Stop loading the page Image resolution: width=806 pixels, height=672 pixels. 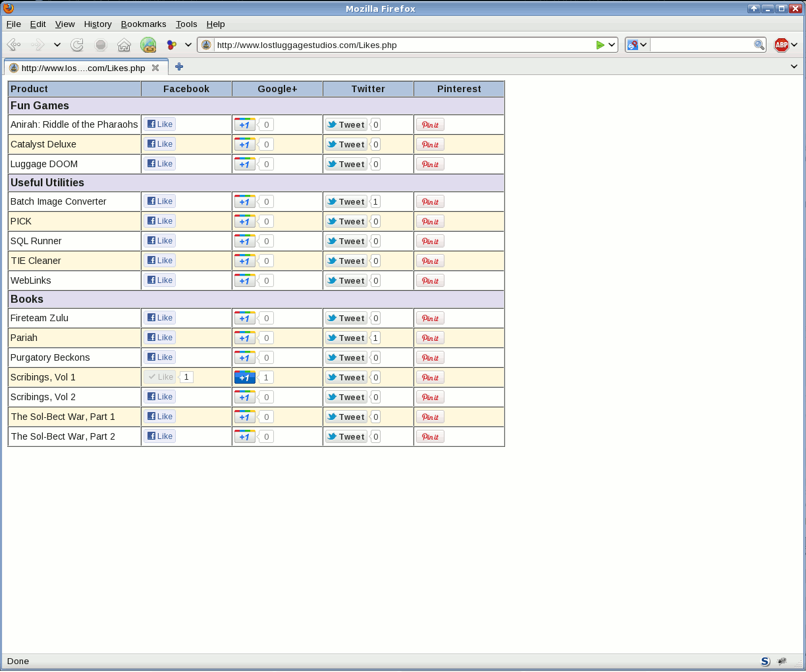pos(101,45)
